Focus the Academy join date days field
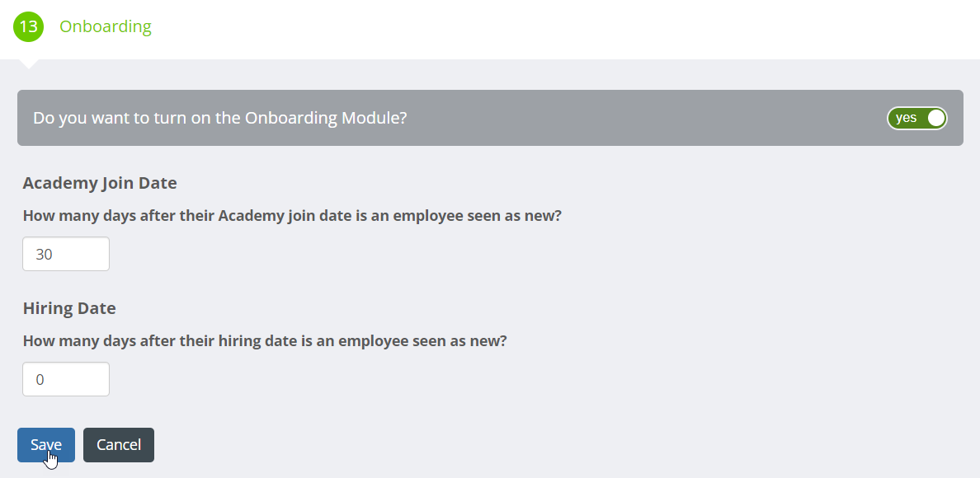The width and height of the screenshot is (980, 478). [x=66, y=254]
